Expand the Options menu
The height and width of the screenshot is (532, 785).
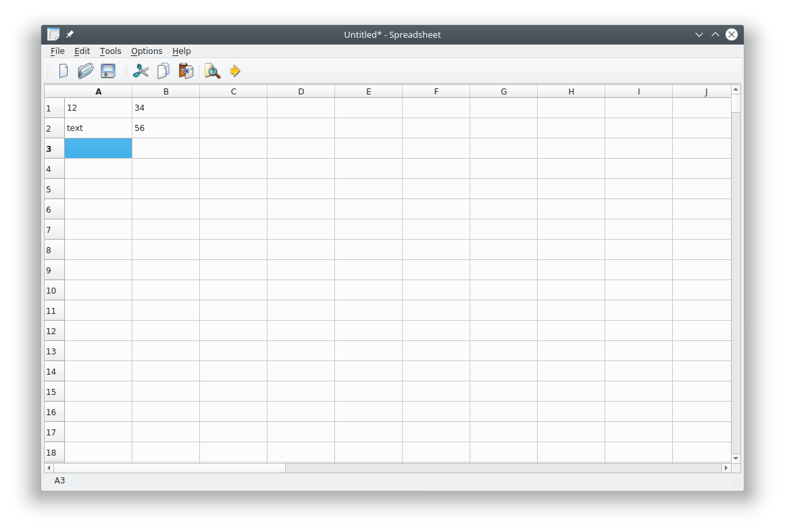point(147,51)
